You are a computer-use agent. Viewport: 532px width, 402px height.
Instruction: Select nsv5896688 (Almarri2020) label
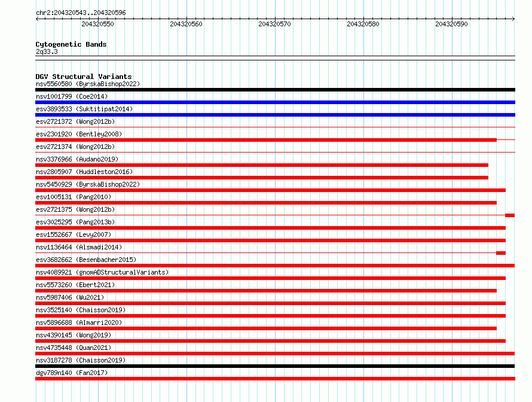[79, 322]
